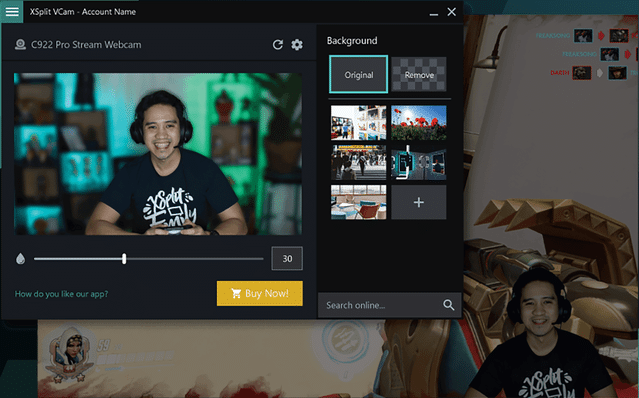Select the Original background option
The image size is (639, 398).
(359, 75)
